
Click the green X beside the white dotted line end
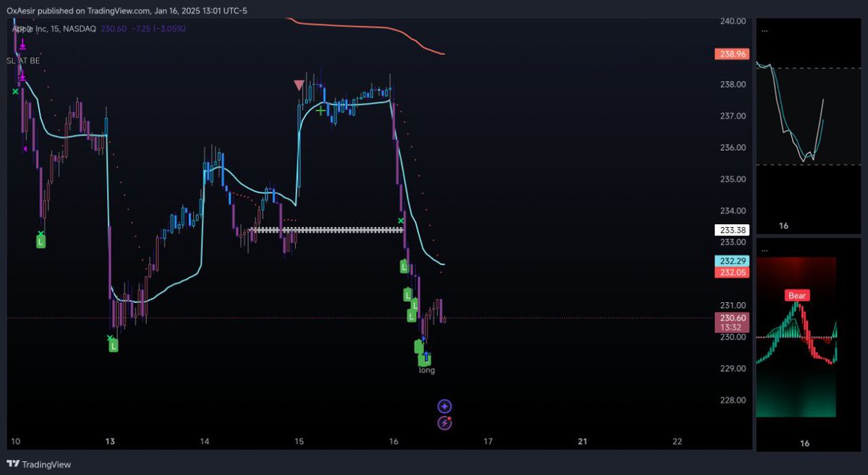pos(401,221)
